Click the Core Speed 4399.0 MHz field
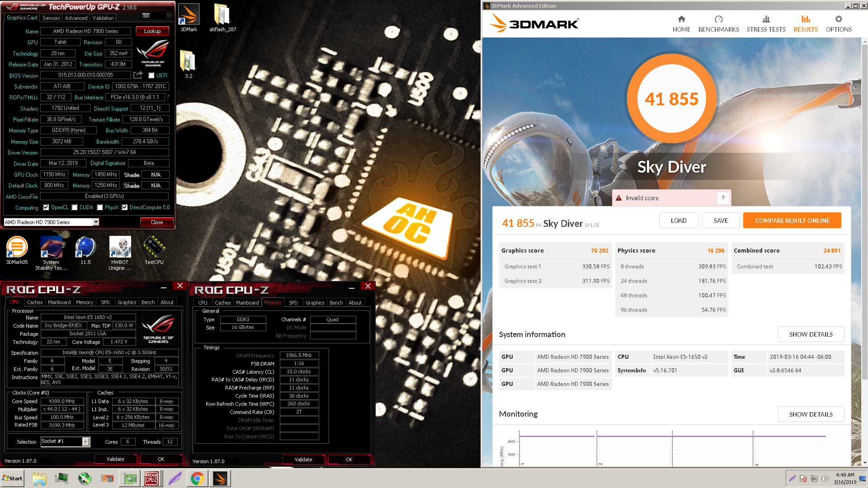The width and height of the screenshot is (868, 488). 62,401
